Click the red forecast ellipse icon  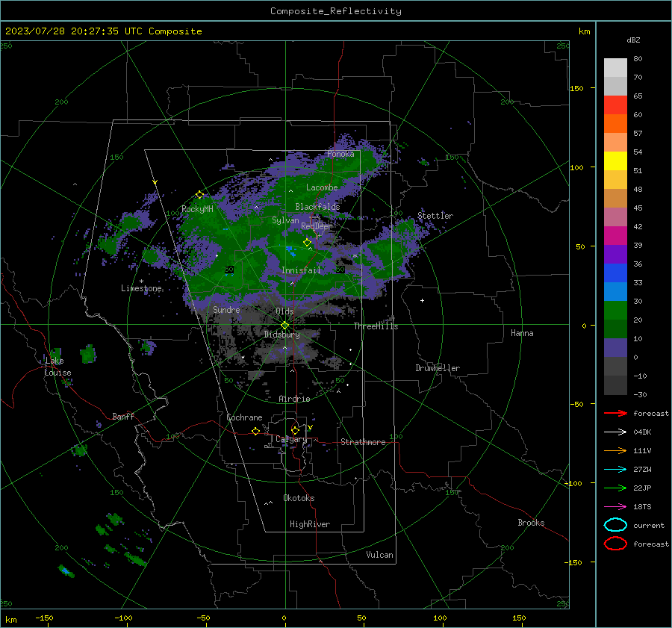point(615,544)
